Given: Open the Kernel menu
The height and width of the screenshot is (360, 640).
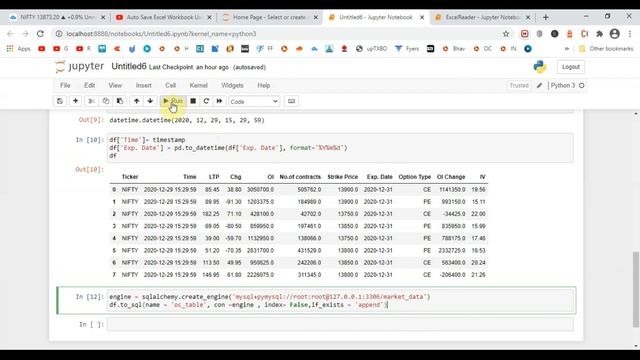Looking at the screenshot, I should [x=199, y=85].
